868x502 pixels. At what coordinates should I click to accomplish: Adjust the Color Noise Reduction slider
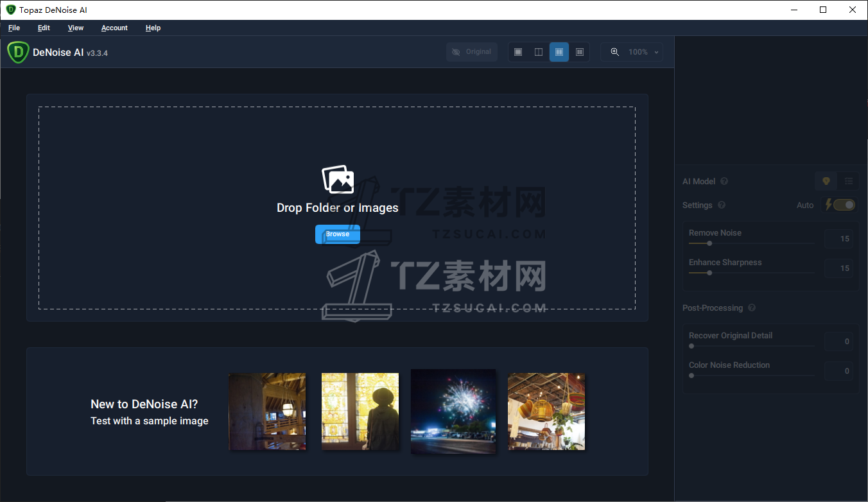[751, 376]
